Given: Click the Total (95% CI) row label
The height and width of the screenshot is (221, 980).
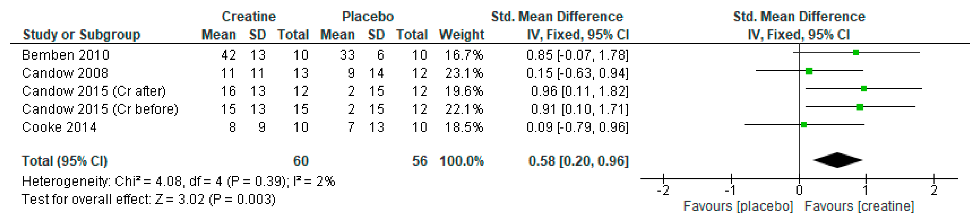Looking at the screenshot, I should [x=64, y=161].
